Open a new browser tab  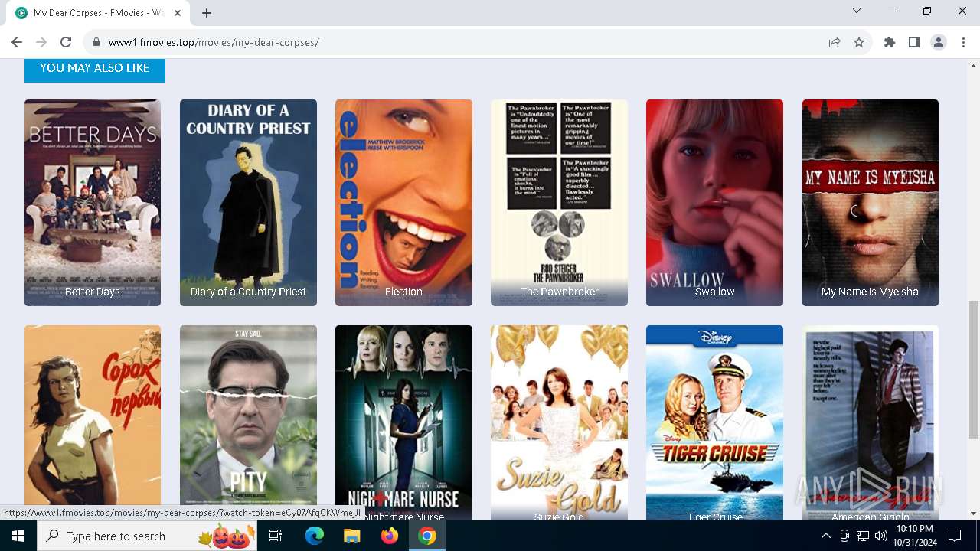207,13
